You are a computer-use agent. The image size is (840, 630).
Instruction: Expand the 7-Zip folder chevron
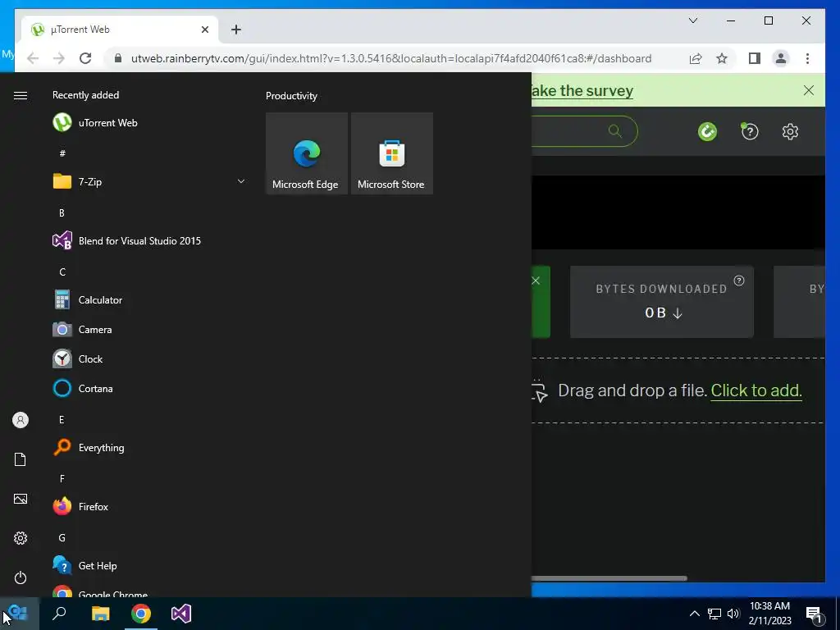(241, 181)
